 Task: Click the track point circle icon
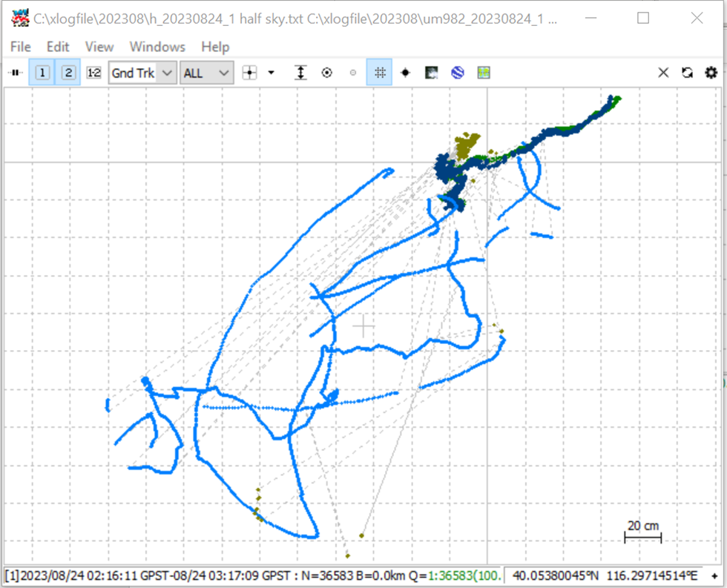327,73
